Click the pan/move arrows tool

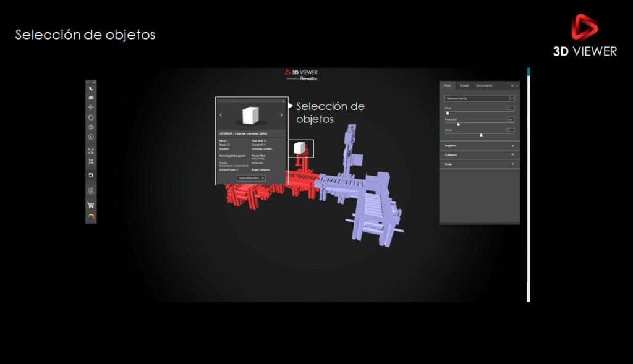91,108
